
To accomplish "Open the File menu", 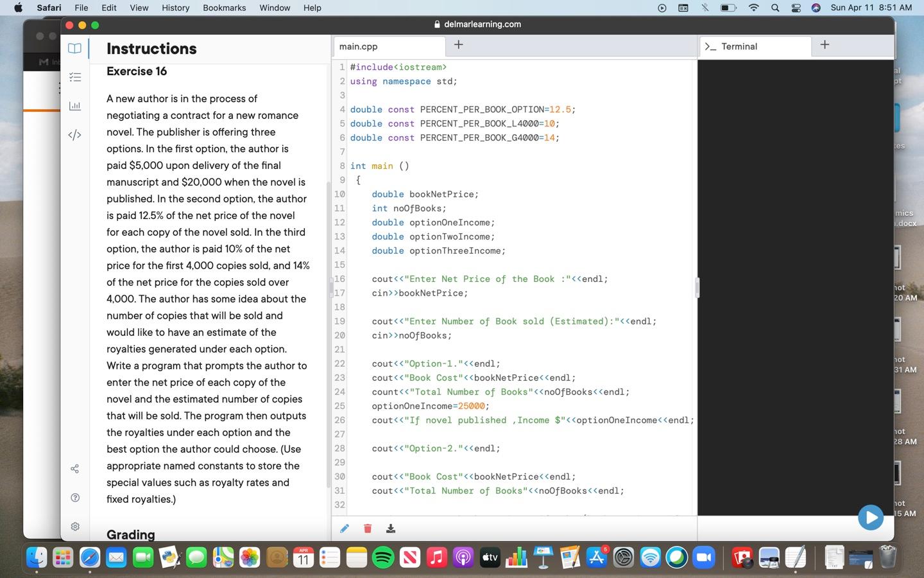I will pos(81,8).
